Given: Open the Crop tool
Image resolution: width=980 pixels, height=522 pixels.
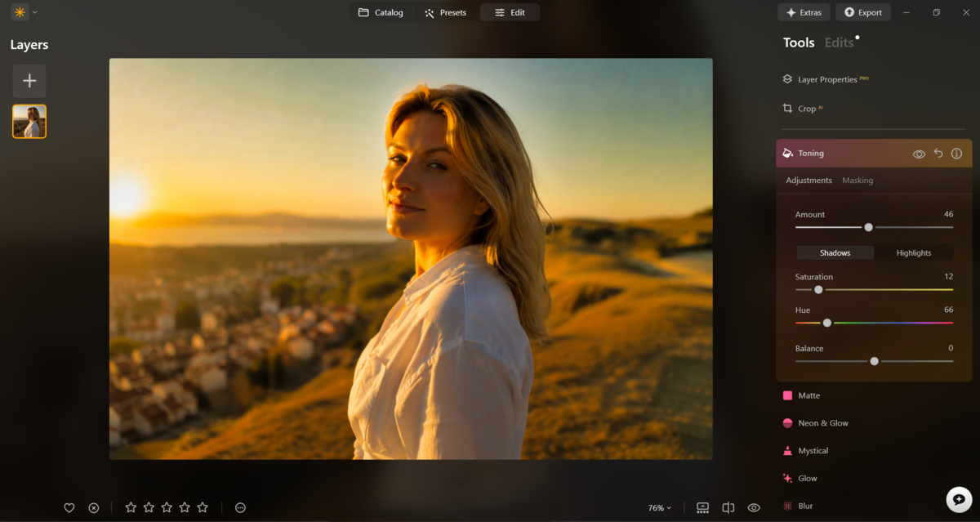Looking at the screenshot, I should click(x=802, y=109).
